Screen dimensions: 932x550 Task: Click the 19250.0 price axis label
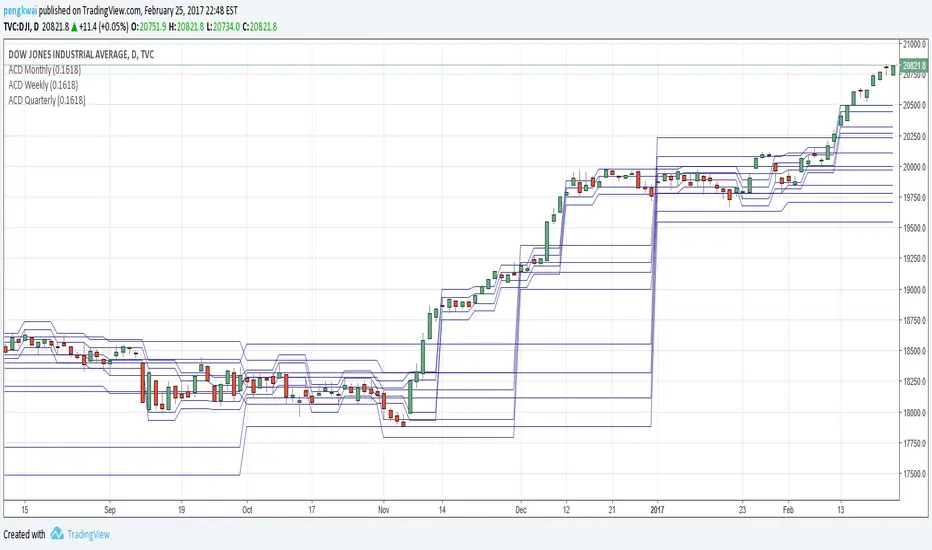point(914,259)
